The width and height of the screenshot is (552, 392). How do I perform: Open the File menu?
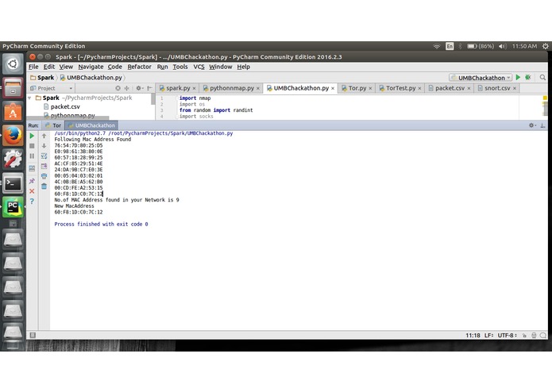tap(33, 67)
